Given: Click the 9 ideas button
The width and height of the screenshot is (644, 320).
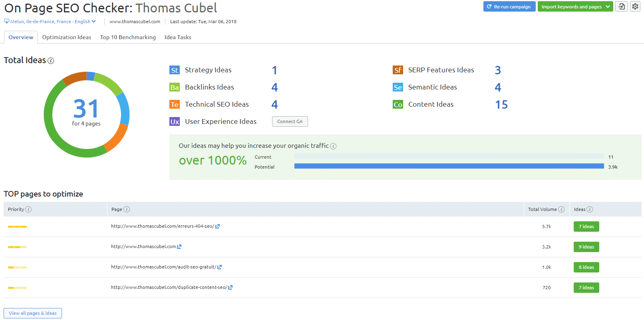Looking at the screenshot, I should (x=586, y=247).
